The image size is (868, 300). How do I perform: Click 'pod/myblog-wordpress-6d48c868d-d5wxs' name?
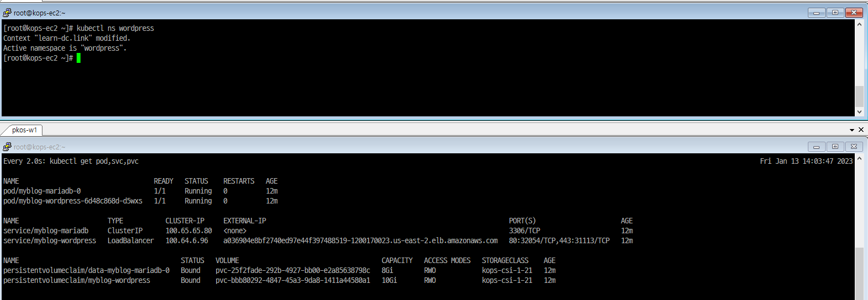(x=73, y=201)
